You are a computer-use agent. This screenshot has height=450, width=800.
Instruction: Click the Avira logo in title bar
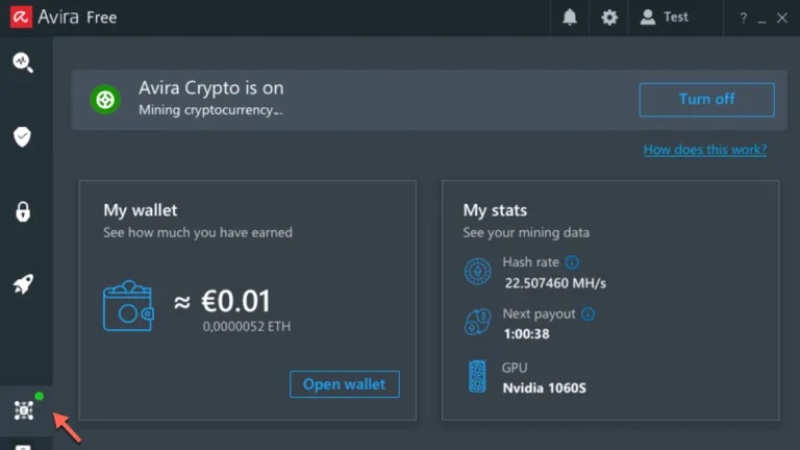click(x=18, y=18)
